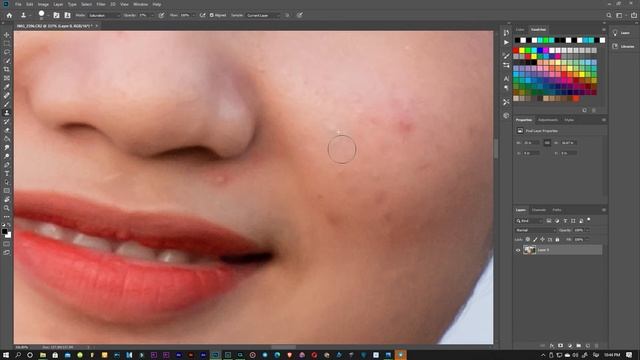
Task: Create a new fill or adjustment layer
Action: point(570,346)
